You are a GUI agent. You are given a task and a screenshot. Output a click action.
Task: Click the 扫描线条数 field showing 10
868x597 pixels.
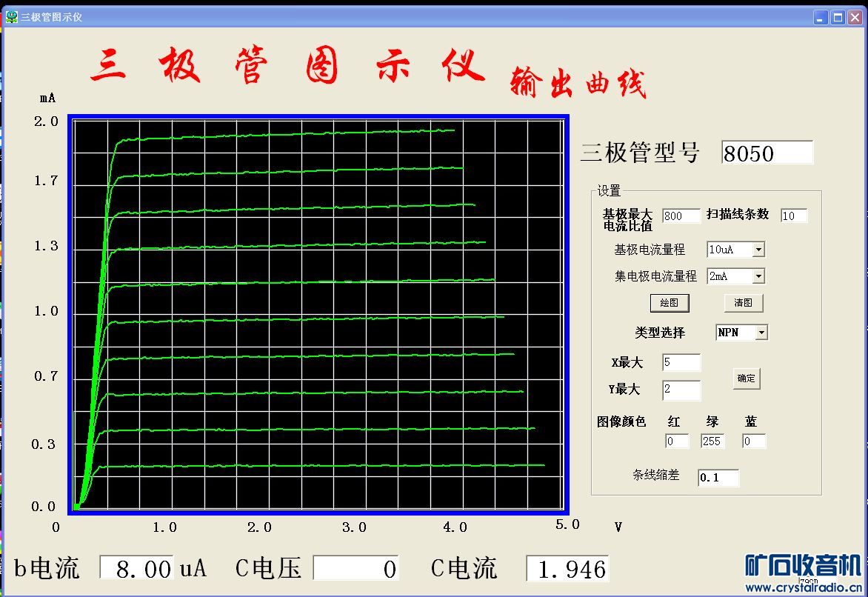(793, 216)
